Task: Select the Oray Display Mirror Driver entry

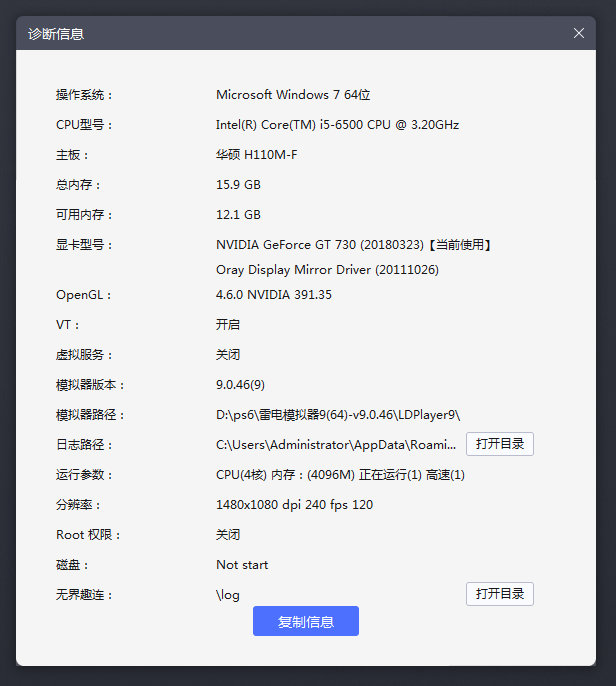Action: click(x=327, y=270)
